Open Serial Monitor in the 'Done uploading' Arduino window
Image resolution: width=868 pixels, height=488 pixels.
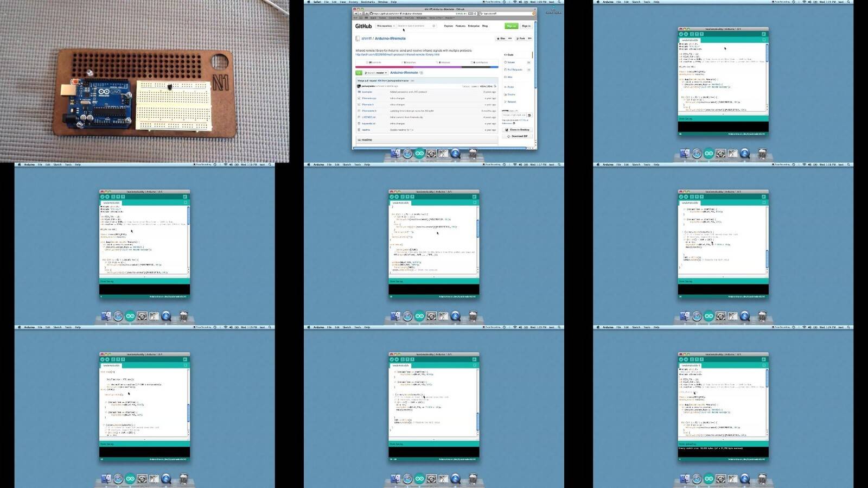pos(764,359)
